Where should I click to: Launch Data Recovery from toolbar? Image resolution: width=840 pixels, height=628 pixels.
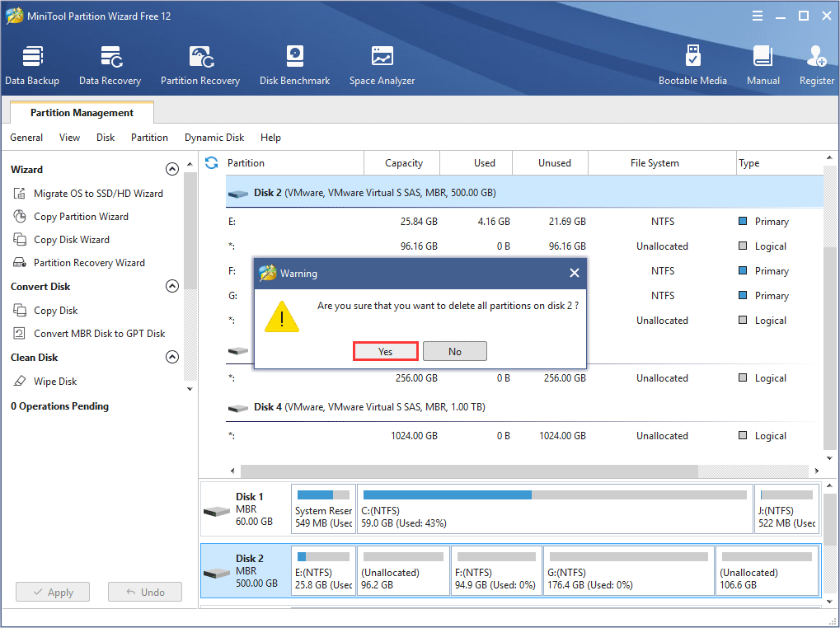110,65
